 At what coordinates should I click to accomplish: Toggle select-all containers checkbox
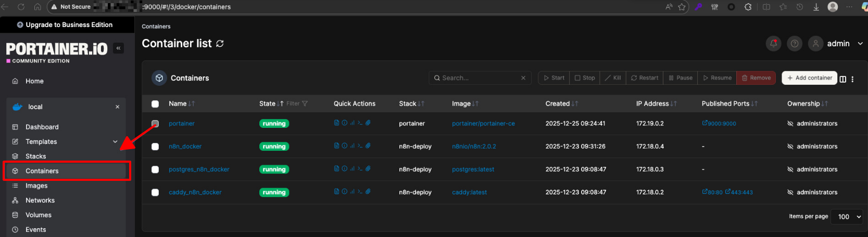(x=155, y=104)
